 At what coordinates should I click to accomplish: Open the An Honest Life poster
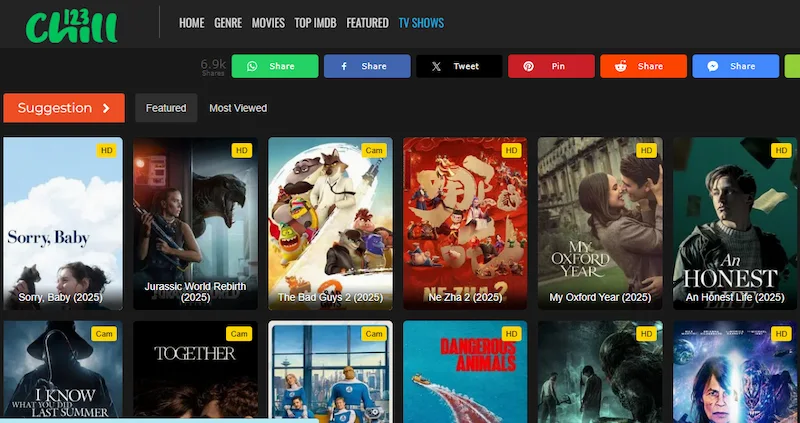(735, 223)
